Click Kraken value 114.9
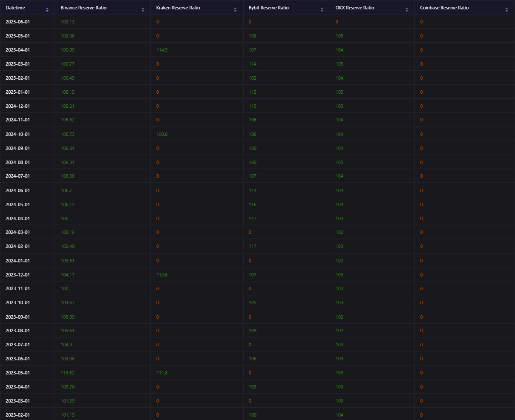 [x=162, y=50]
